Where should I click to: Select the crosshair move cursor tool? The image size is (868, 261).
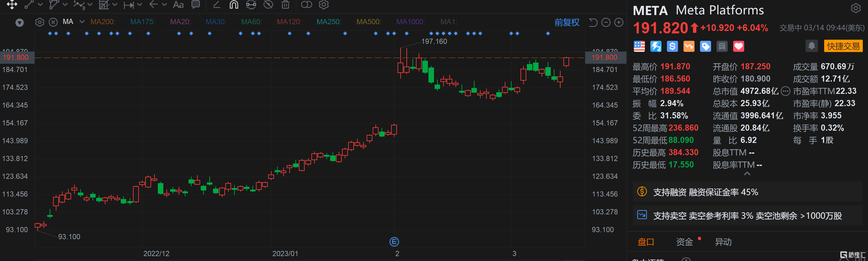tap(12, 4)
